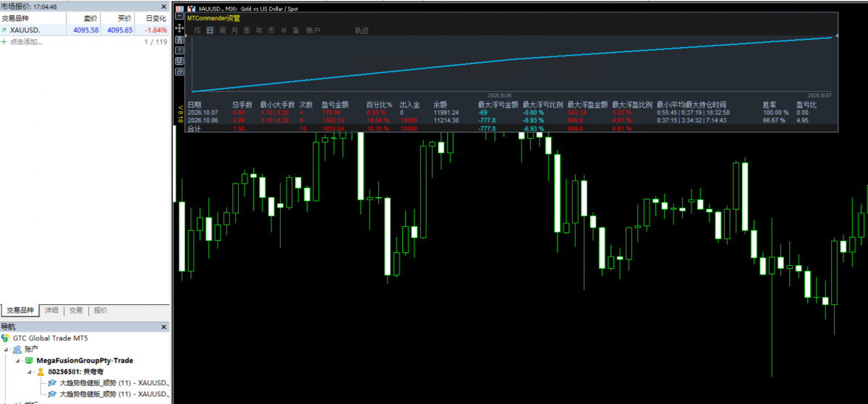Viewport: 868px width, 404px height.
Task: Select the M tab in MTCommander
Action: [284, 30]
